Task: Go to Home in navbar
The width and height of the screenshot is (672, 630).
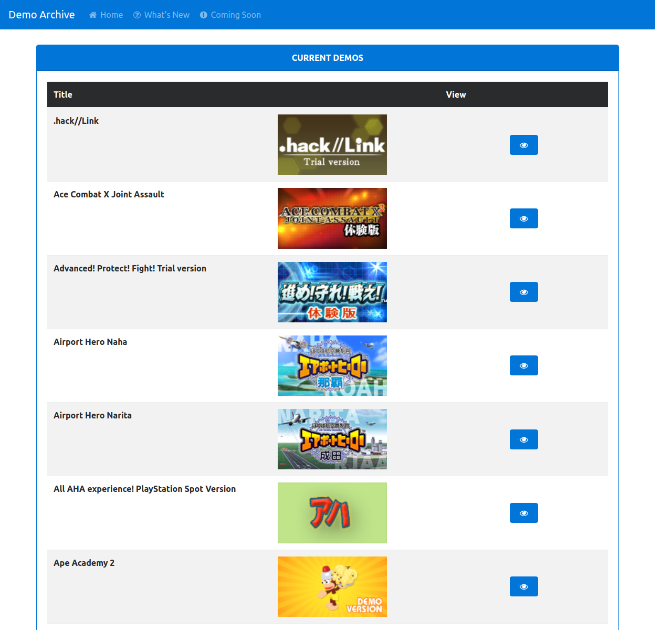Action: [x=106, y=15]
